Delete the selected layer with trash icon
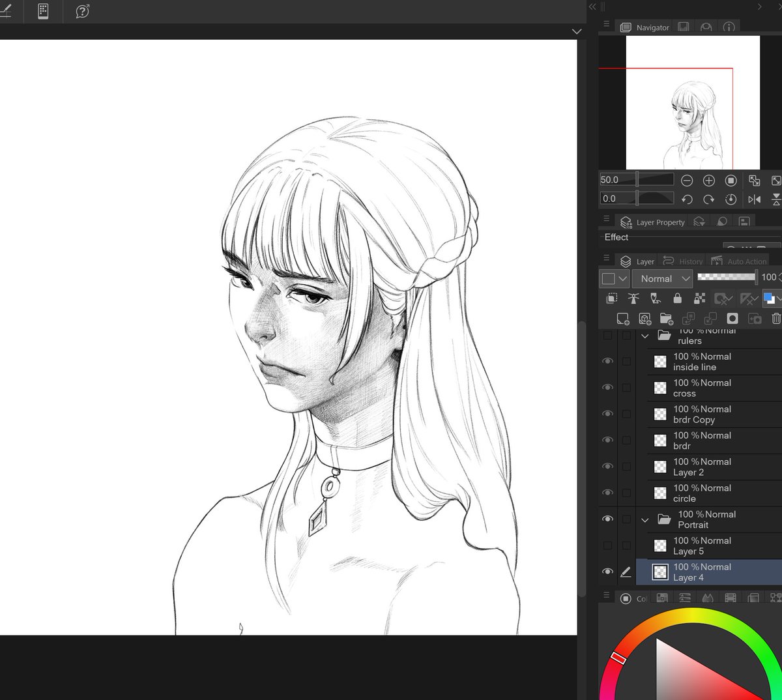Screen dimensions: 782x700 coord(776,319)
